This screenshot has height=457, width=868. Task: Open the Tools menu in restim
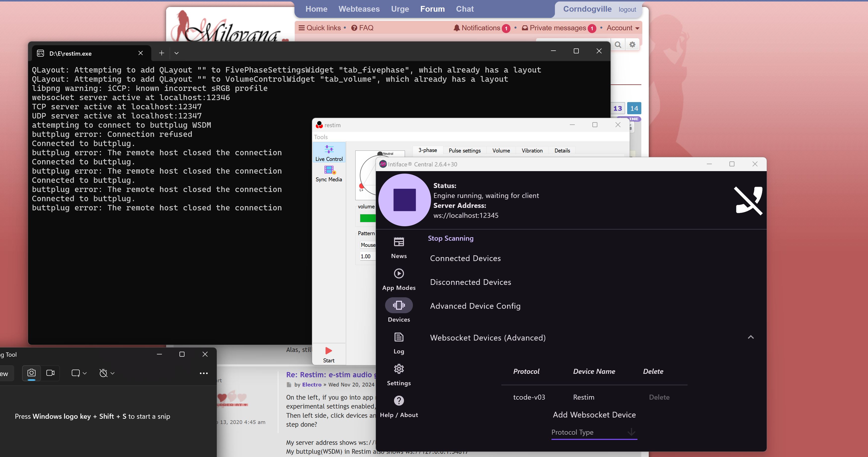pos(321,137)
